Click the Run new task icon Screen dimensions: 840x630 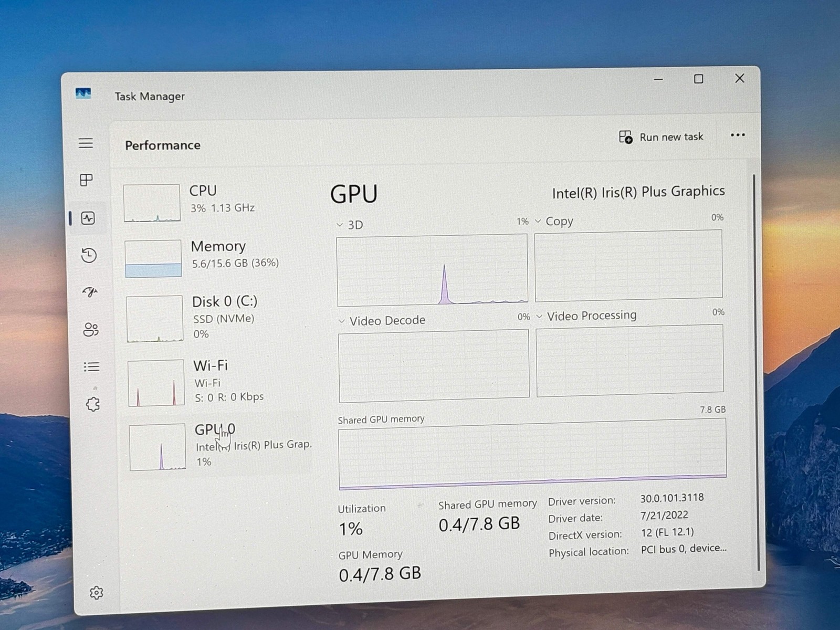625,137
